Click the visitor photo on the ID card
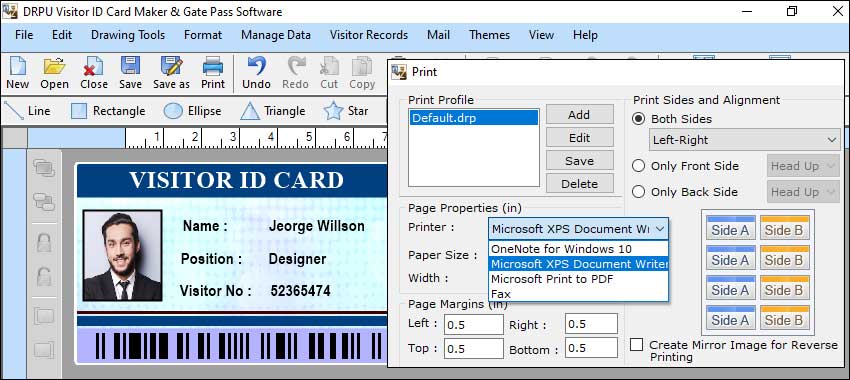 click(123, 255)
